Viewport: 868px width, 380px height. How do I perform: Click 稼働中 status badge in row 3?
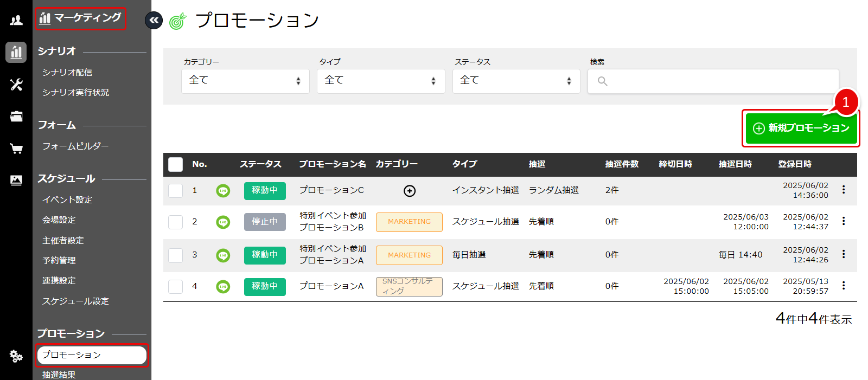(265, 255)
